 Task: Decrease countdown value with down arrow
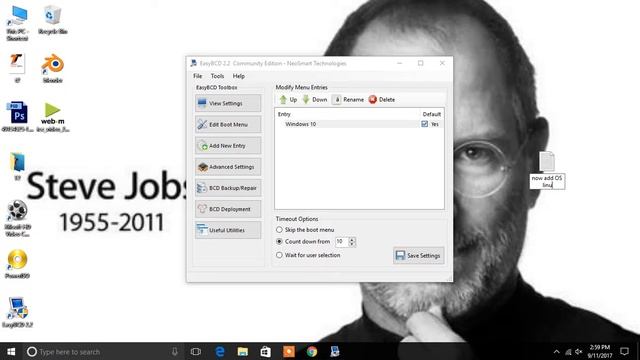click(352, 244)
